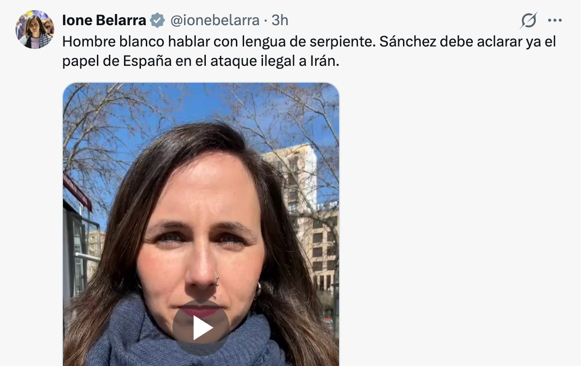588x366 pixels.
Task: Open the Grok explain-this-post icon
Action: [x=529, y=20]
